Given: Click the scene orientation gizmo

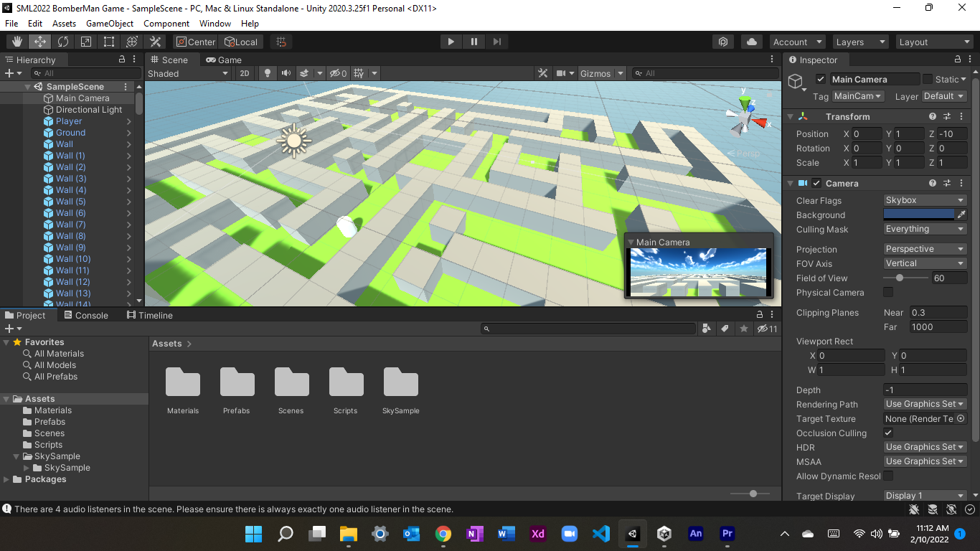Looking at the screenshot, I should (746, 116).
